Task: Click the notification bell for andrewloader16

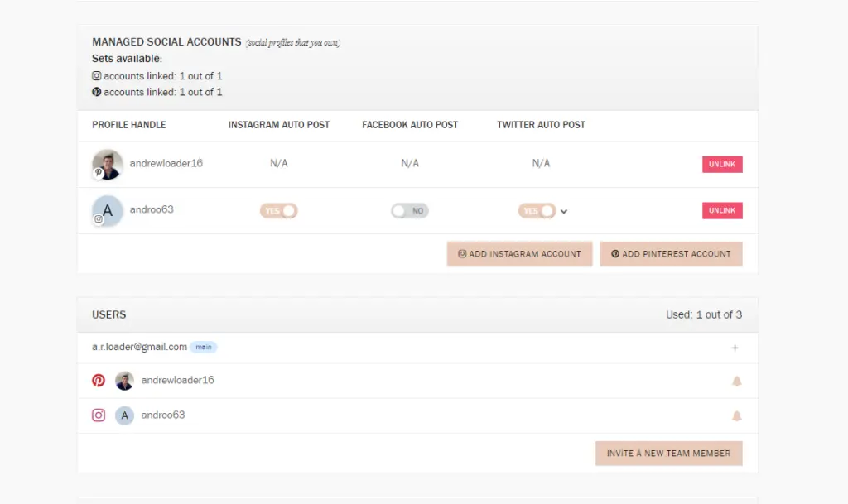Action: pyautogui.click(x=736, y=382)
